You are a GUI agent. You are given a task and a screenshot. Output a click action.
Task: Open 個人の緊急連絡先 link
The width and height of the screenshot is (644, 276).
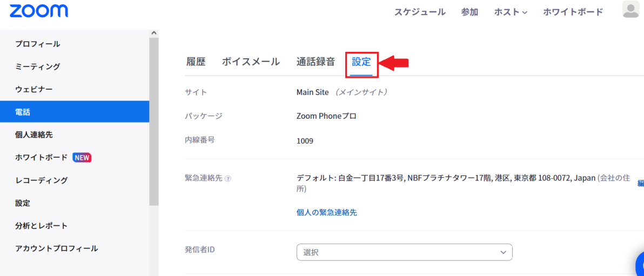coord(326,212)
